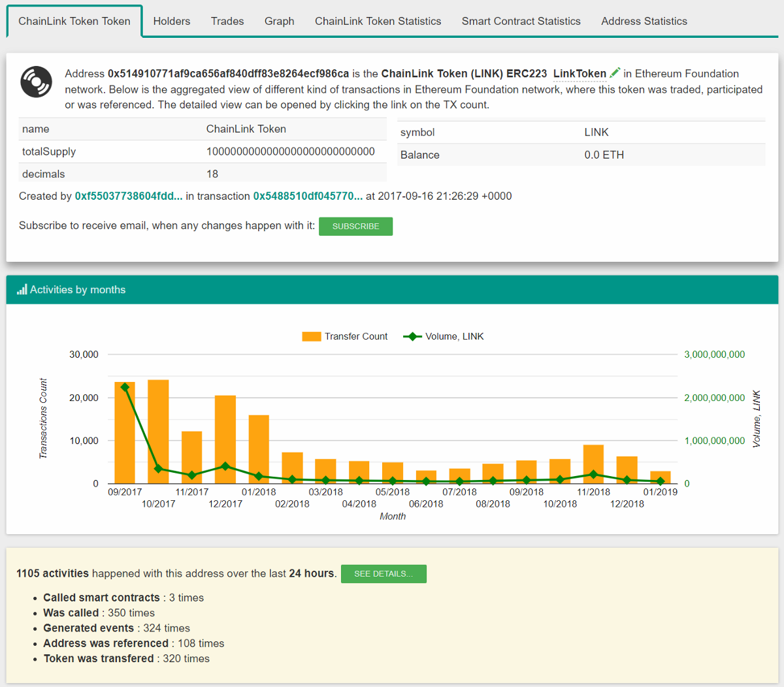Viewport: 784px width, 687px height.
Task: Click the ChainLink token disc icon
Action: 36,82
